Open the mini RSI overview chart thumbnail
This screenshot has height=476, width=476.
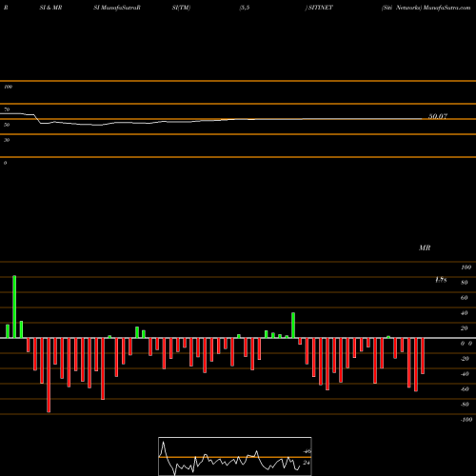click(x=235, y=456)
